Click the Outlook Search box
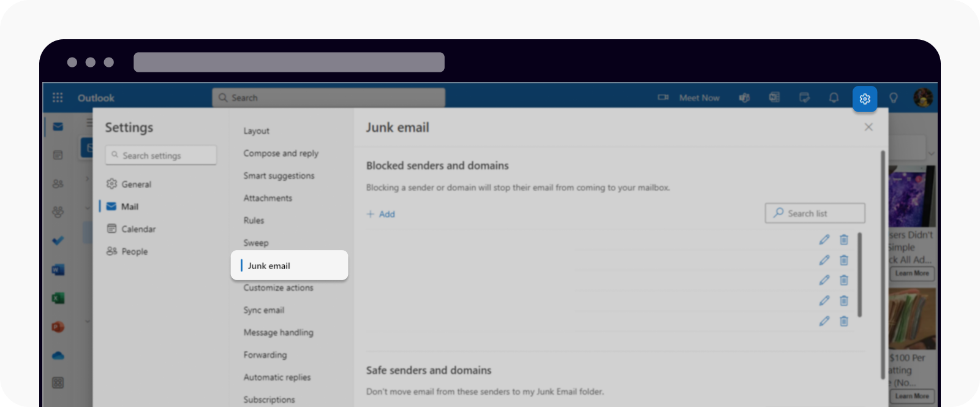The image size is (980, 407). point(329,97)
